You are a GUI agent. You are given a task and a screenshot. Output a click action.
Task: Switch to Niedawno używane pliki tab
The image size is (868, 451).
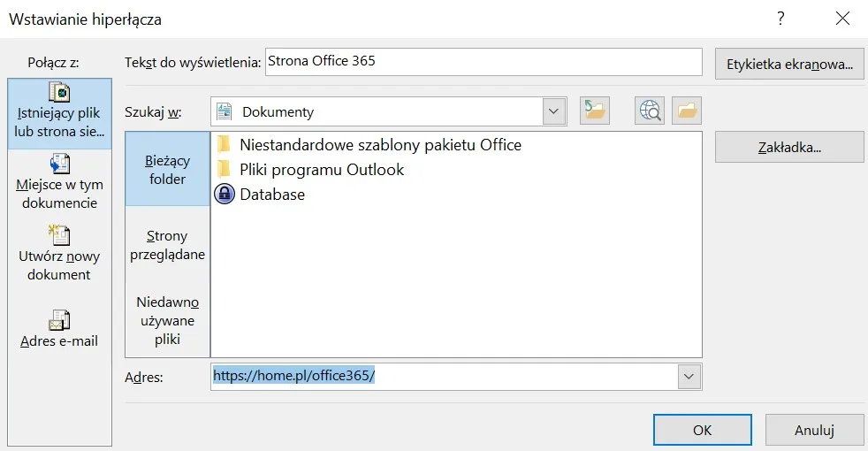[x=167, y=320]
